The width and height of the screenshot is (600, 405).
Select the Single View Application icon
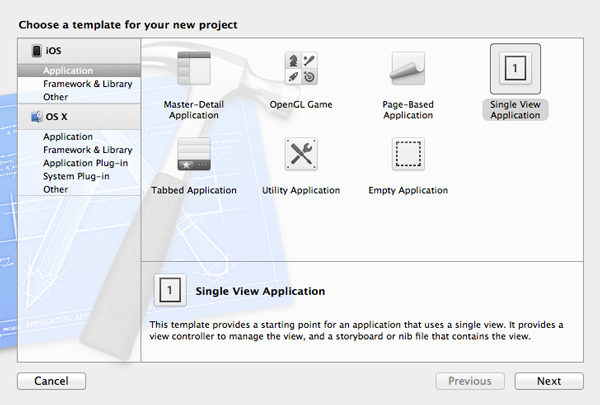515,69
